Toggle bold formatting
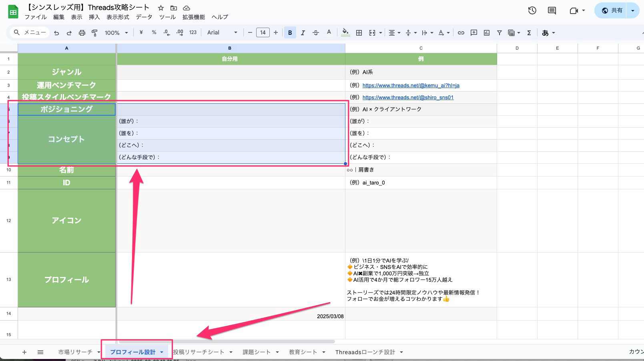 click(290, 33)
